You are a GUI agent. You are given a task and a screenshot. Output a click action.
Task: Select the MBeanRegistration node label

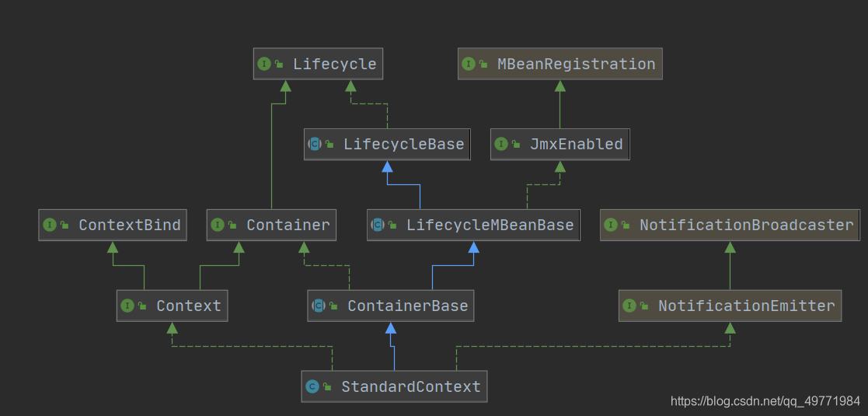click(x=577, y=65)
